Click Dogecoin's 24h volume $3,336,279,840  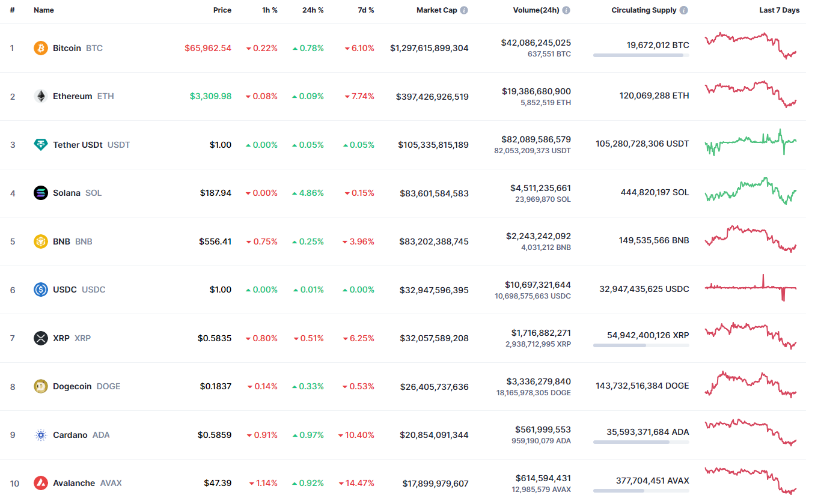539,381
